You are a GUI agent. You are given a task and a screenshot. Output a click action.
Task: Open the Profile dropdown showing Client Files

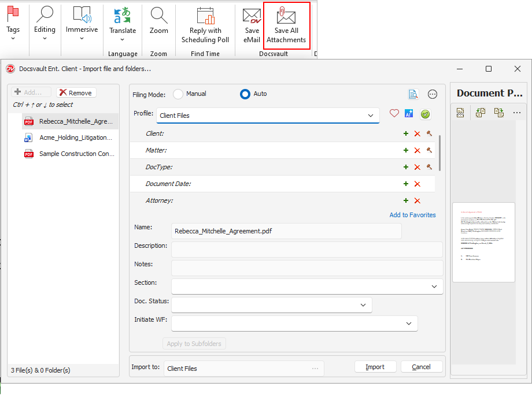pyautogui.click(x=267, y=116)
